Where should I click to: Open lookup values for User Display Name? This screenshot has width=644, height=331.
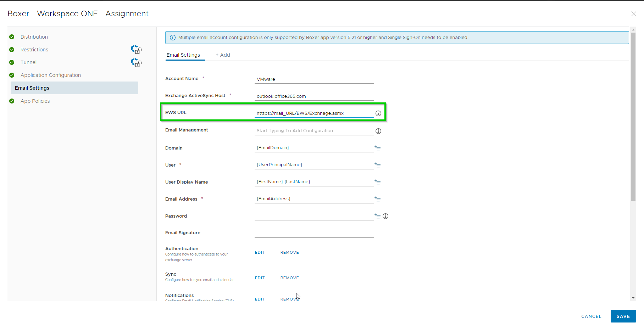point(377,182)
